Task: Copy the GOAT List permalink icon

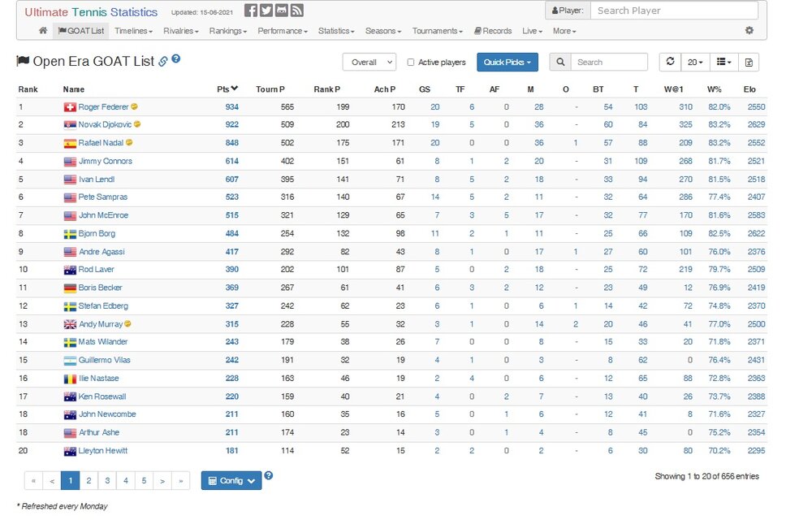Action: [163, 61]
